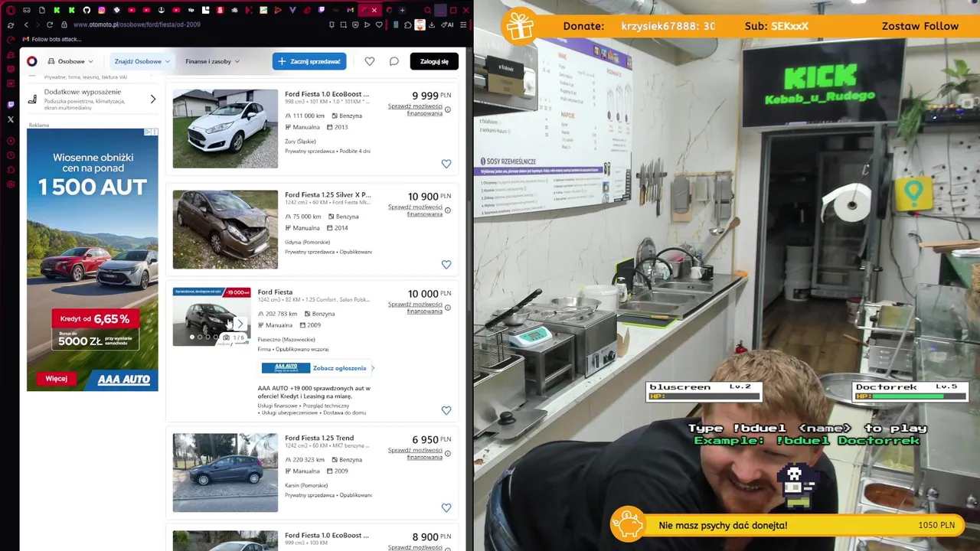
Task: Check financing for the 10 900 PLN listing
Action: click(x=415, y=210)
